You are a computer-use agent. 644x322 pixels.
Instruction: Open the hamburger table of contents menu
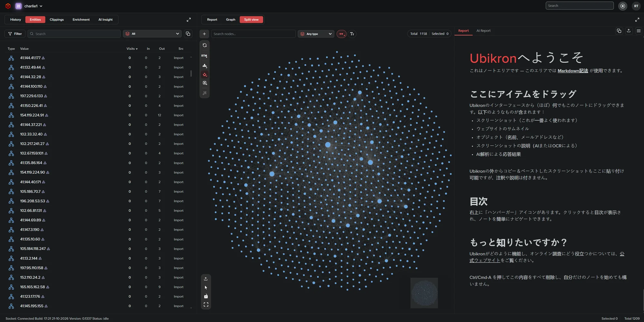[x=639, y=31]
